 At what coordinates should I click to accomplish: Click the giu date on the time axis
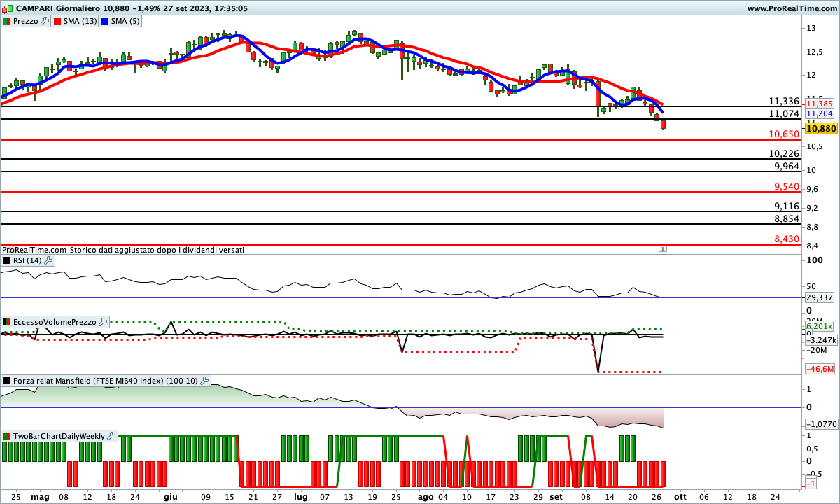tap(170, 497)
